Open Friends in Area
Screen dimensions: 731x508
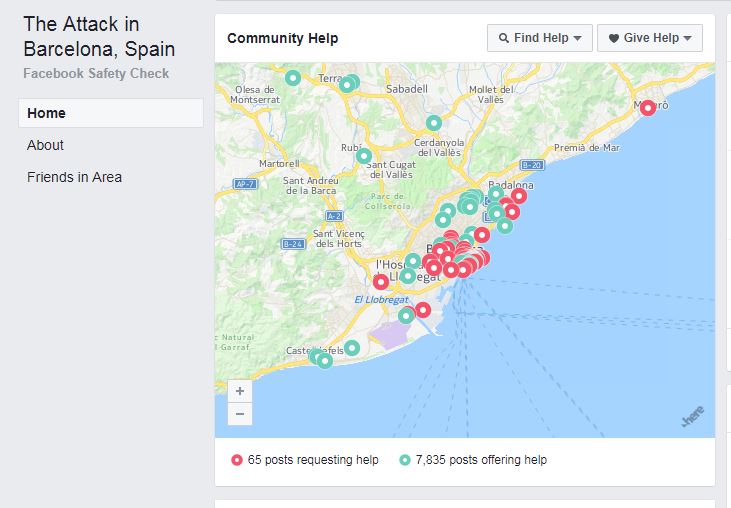tap(75, 177)
